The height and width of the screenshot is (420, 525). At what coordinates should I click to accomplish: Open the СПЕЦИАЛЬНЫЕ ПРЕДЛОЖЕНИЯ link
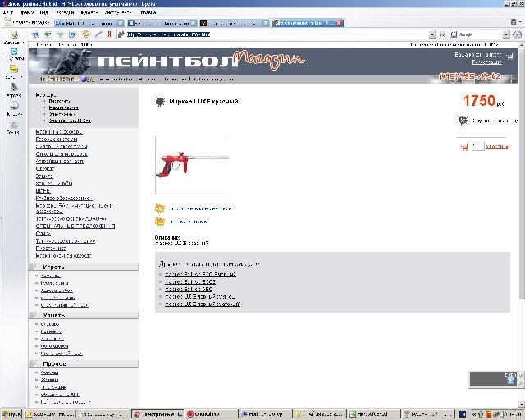click(75, 226)
